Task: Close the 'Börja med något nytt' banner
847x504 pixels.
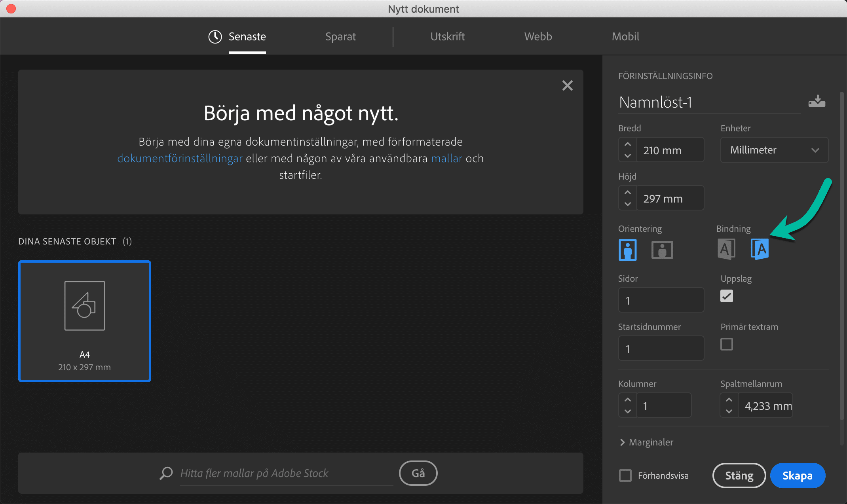Action: click(568, 85)
